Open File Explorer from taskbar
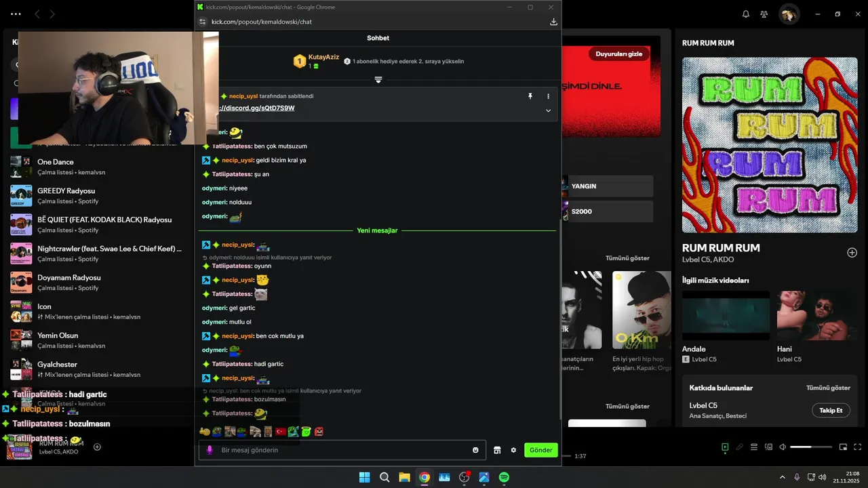This screenshot has height=488, width=868. pyautogui.click(x=404, y=477)
